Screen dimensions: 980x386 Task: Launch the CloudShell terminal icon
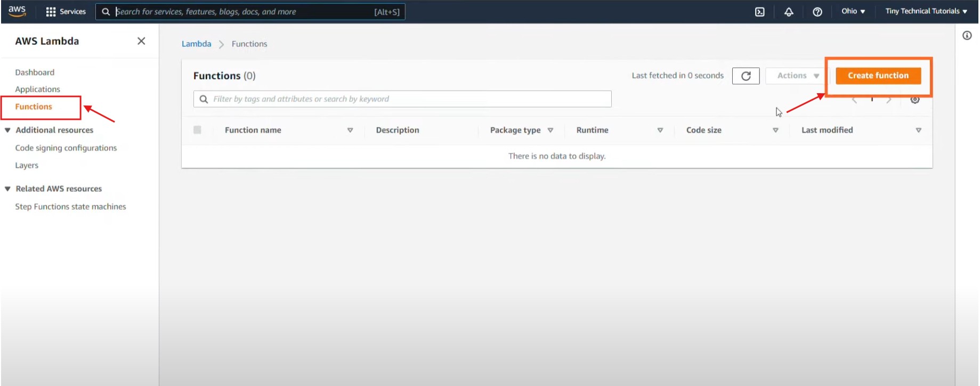coord(759,12)
